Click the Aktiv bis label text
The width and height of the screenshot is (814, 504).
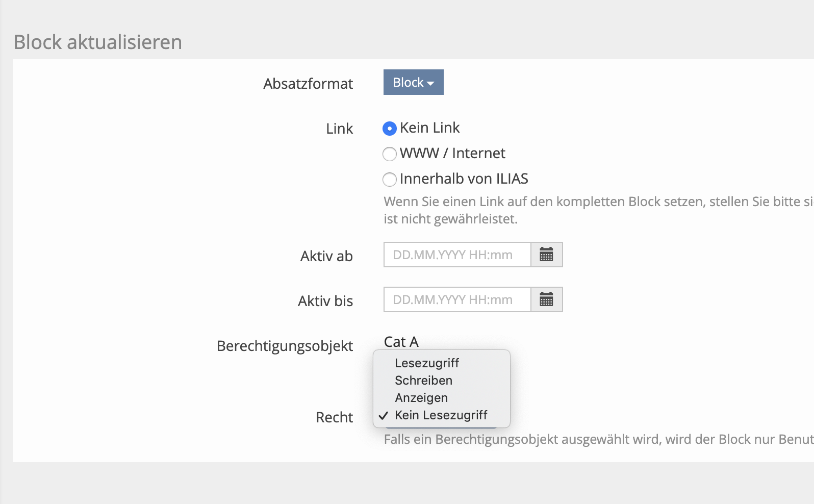click(325, 301)
